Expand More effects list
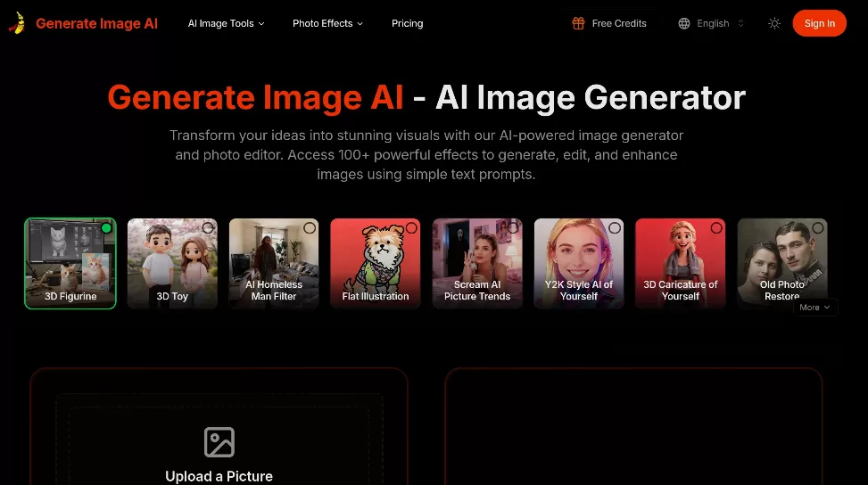Viewport: 868px width, 485px height. (x=814, y=308)
